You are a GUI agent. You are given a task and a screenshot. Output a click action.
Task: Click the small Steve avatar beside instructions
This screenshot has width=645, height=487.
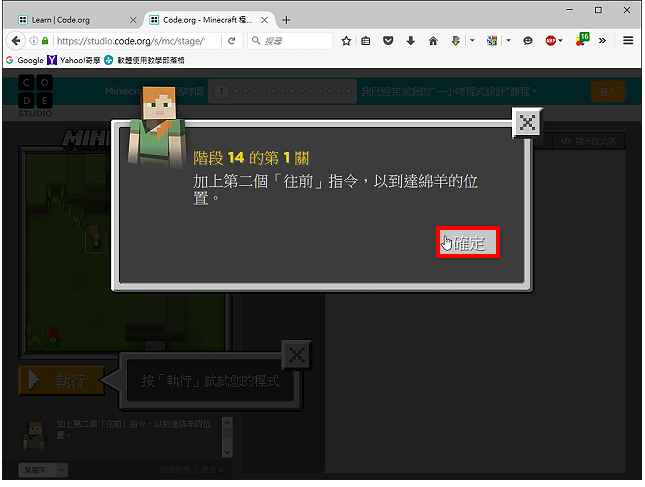34,436
